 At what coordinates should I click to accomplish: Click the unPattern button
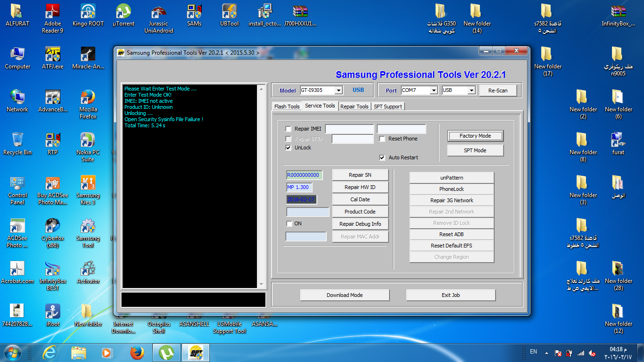point(452,178)
